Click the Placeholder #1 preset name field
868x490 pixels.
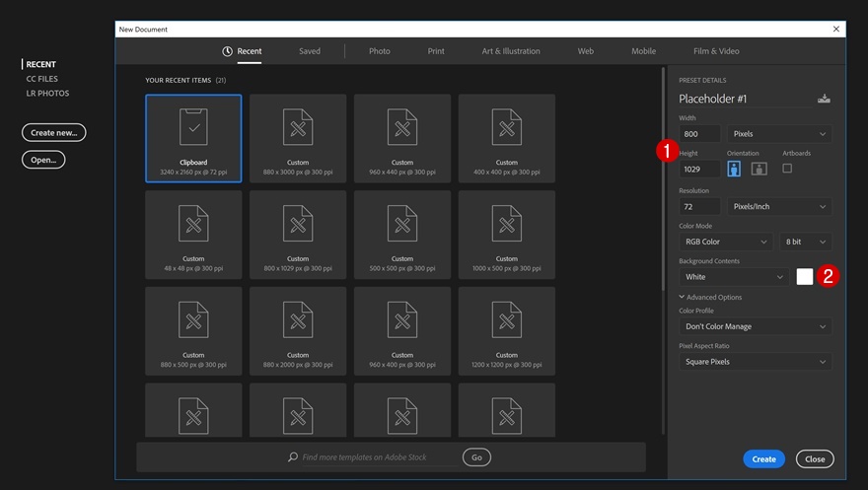pos(745,99)
